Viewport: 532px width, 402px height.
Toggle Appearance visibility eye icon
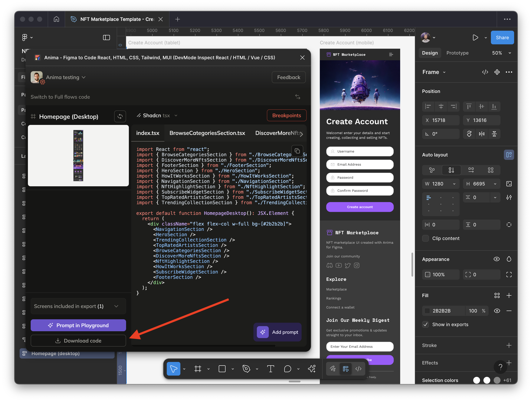(x=496, y=259)
